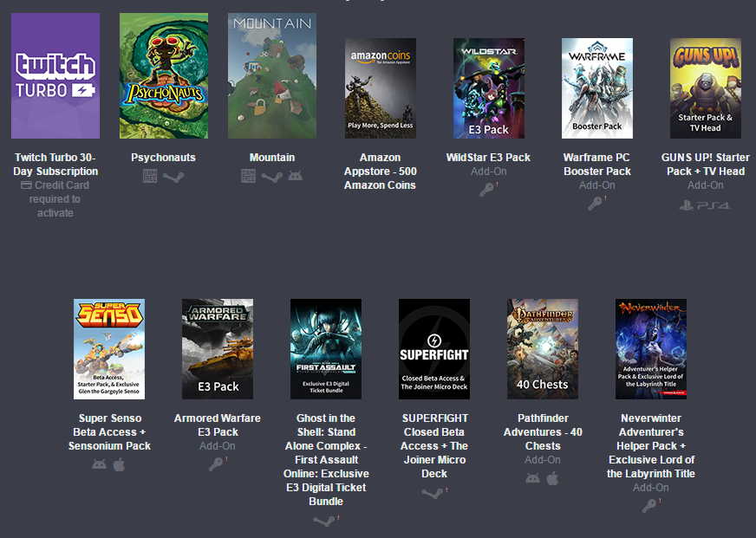Click the Android icon under Super Senso
This screenshot has width=756, height=538.
[100, 464]
